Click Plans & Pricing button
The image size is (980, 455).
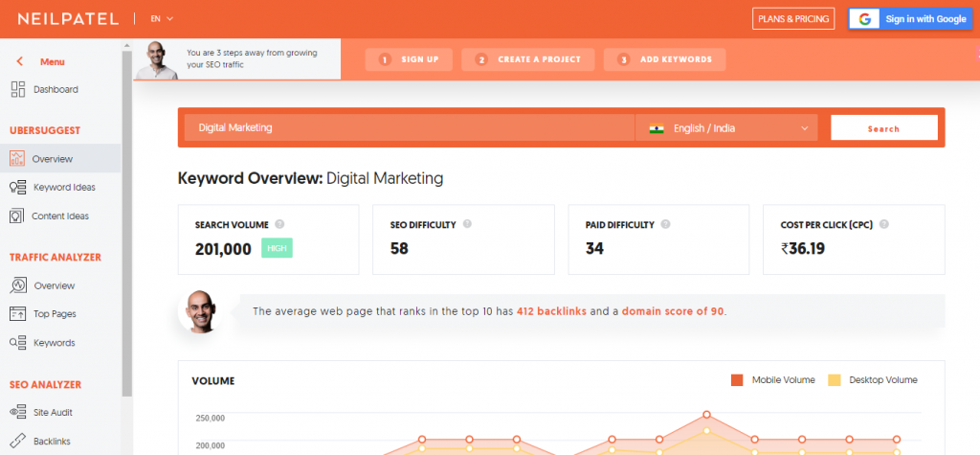tap(793, 19)
